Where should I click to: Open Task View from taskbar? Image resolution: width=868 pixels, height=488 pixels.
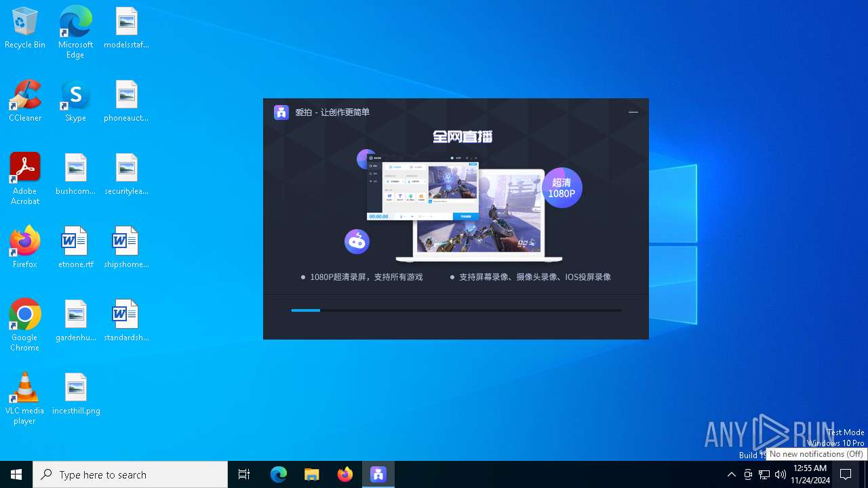pos(244,474)
